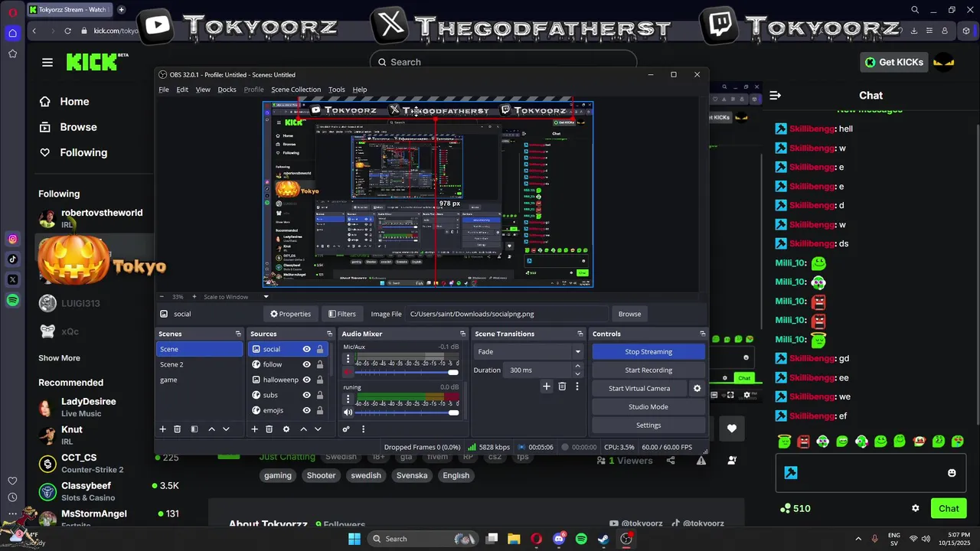Open the View menu in OBS
Image resolution: width=980 pixels, height=551 pixels.
[x=203, y=90]
